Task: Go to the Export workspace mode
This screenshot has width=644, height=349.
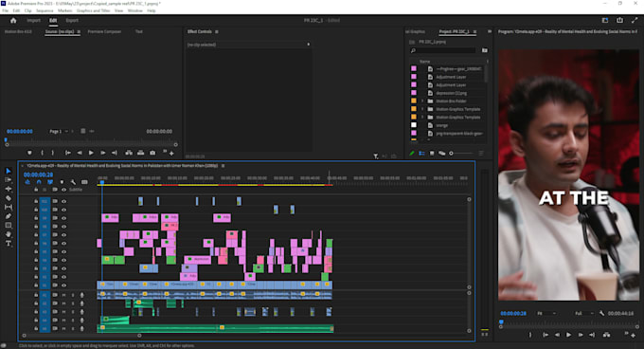Action: 72,21
